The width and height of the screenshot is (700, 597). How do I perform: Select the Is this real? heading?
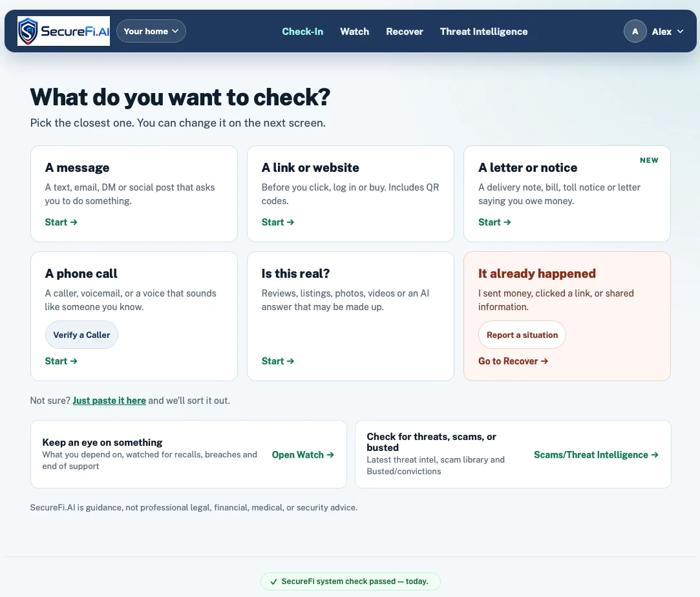coord(295,273)
